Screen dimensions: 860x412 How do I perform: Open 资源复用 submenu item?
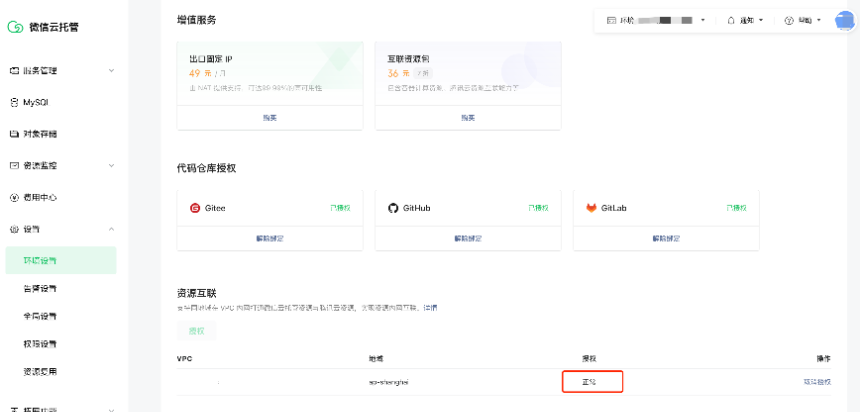[x=40, y=371]
